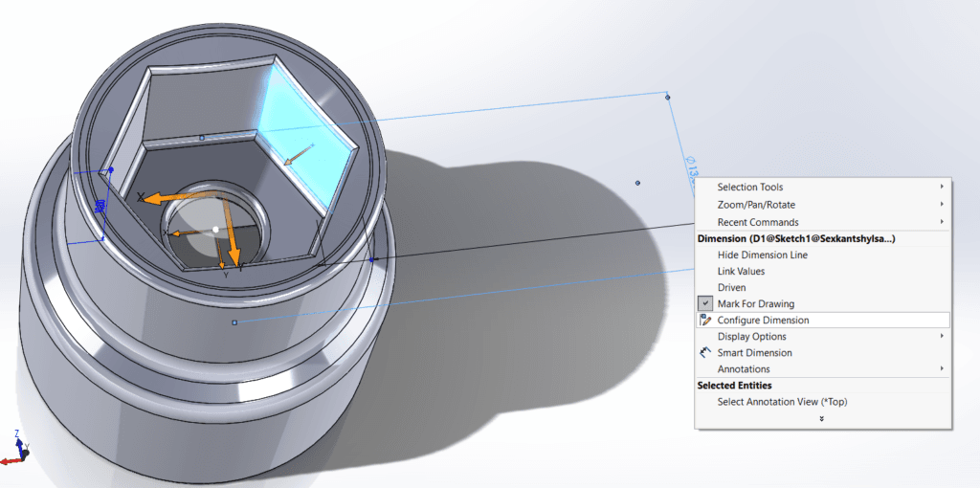The height and width of the screenshot is (488, 980).
Task: Click the large orange X axis arrow
Action: [x=163, y=197]
